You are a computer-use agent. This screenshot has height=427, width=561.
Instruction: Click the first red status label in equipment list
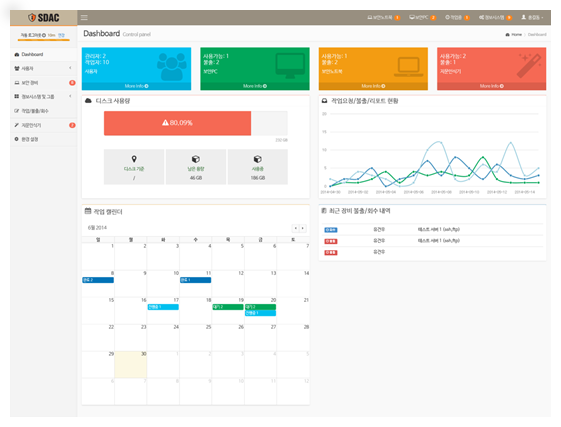tap(331, 241)
